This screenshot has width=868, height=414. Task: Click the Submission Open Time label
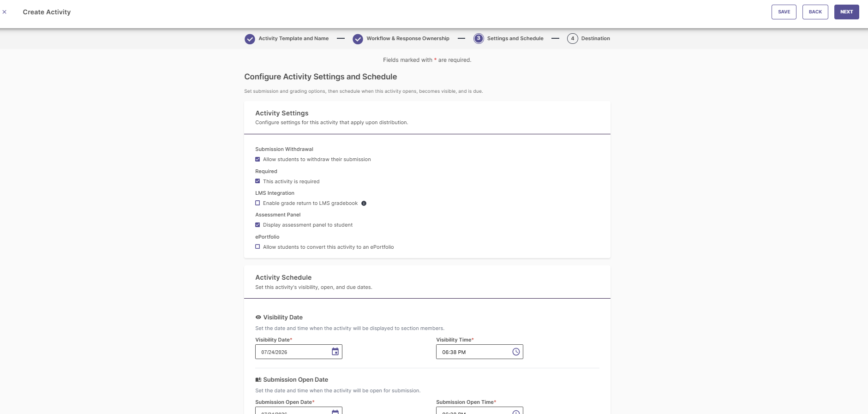tap(466, 402)
